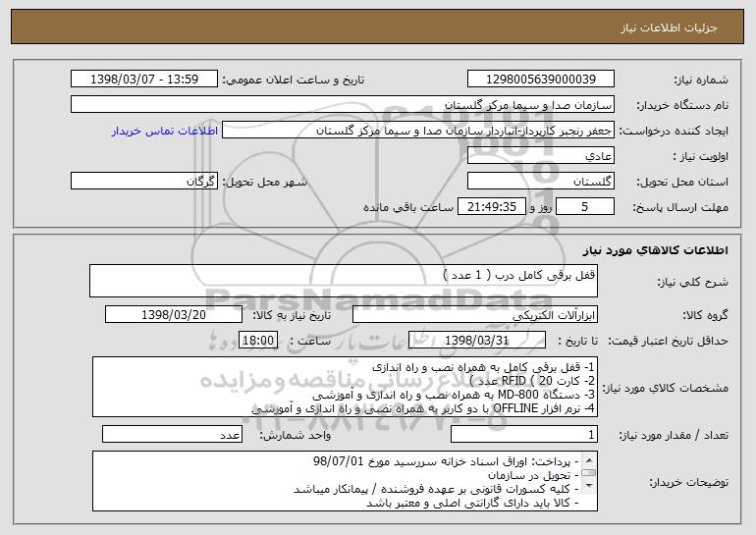Click the label شماره نیاز
756x535 pixels.
tap(701, 80)
